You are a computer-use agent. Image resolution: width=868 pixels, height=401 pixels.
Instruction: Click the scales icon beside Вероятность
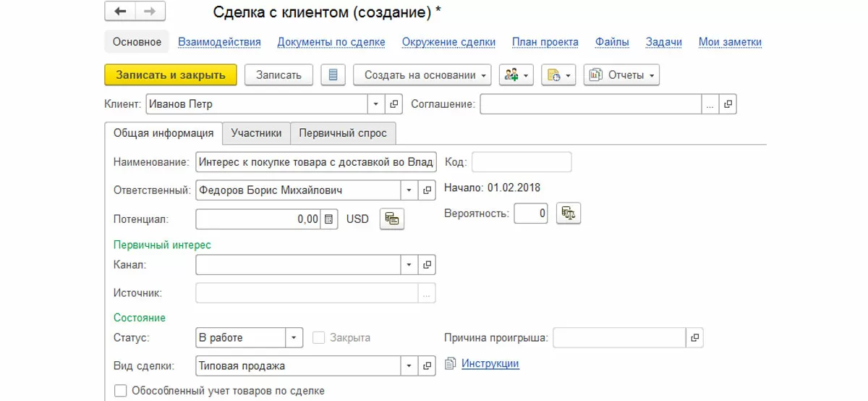569,213
